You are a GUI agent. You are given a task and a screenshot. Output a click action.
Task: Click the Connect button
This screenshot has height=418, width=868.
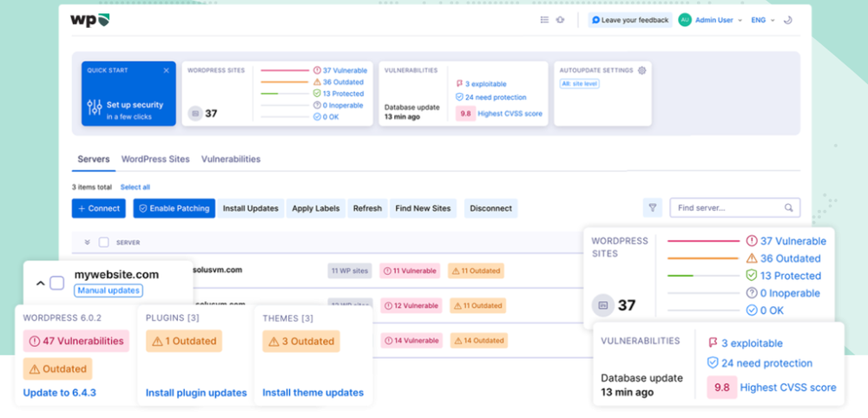(99, 208)
